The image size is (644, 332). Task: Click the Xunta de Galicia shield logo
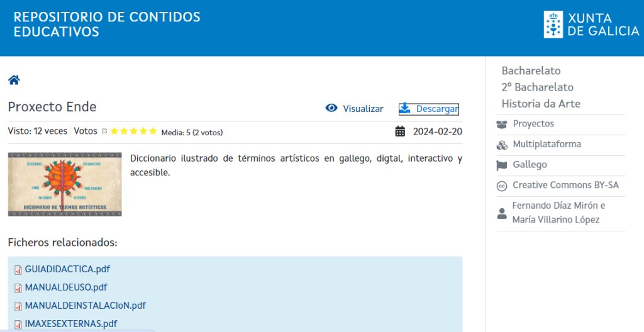click(x=553, y=25)
